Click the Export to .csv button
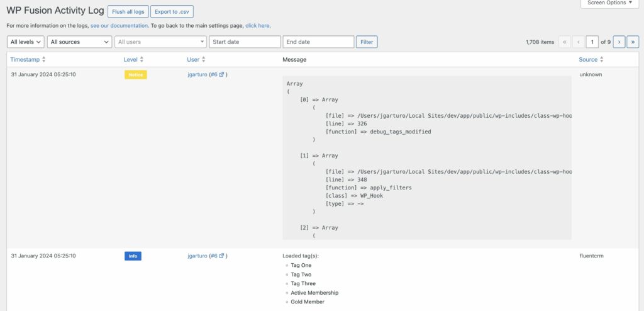The image size is (644, 311). click(172, 12)
